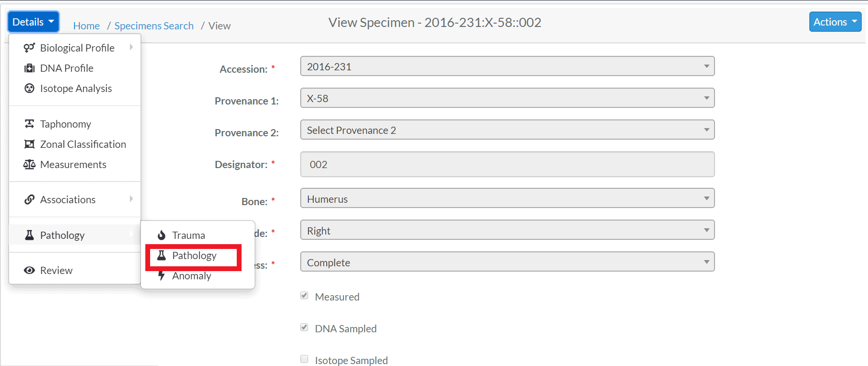Click the Isotope Analysis icon

(29, 88)
